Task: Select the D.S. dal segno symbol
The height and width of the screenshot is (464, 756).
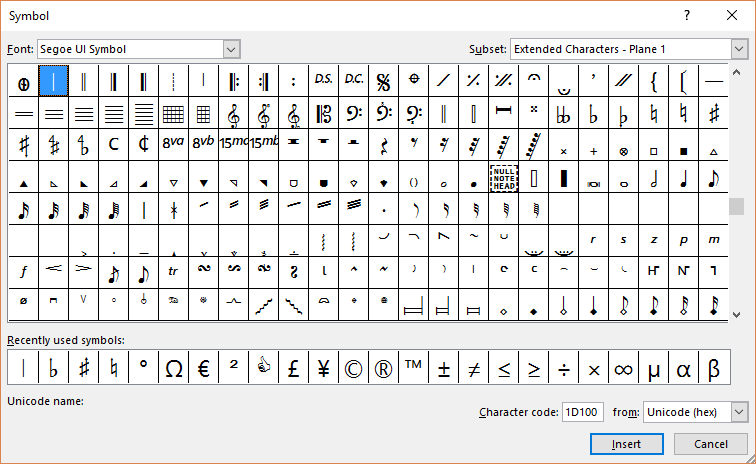Action: (323, 81)
